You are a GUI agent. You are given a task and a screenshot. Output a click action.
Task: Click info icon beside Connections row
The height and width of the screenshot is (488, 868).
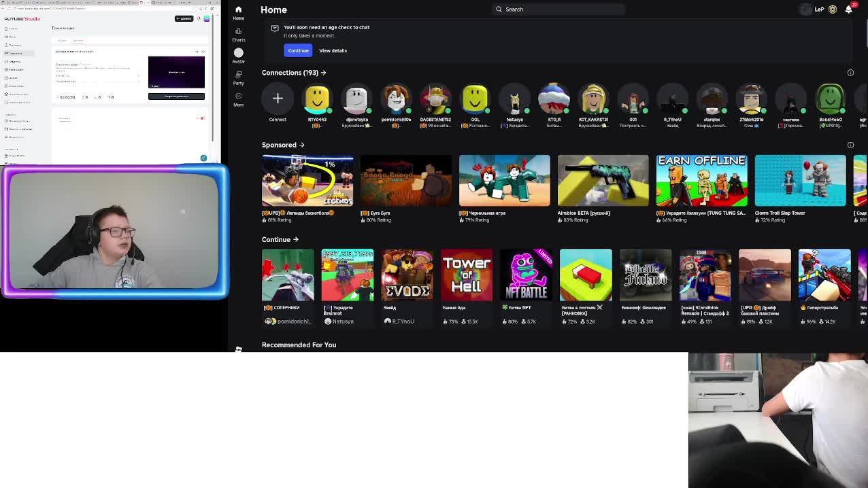click(850, 73)
